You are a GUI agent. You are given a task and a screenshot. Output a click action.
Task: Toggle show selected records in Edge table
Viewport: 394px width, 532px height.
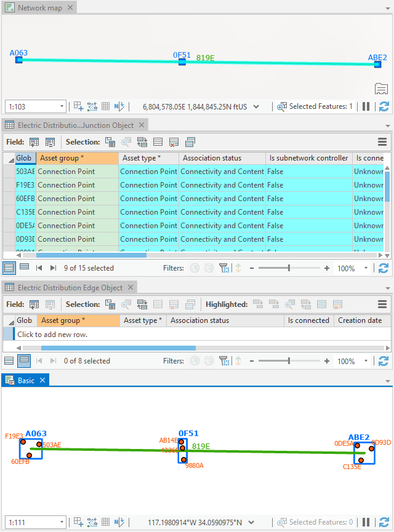24,361
